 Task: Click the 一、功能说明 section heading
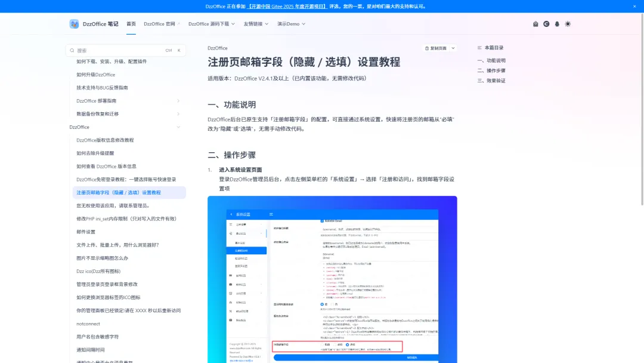(x=231, y=105)
